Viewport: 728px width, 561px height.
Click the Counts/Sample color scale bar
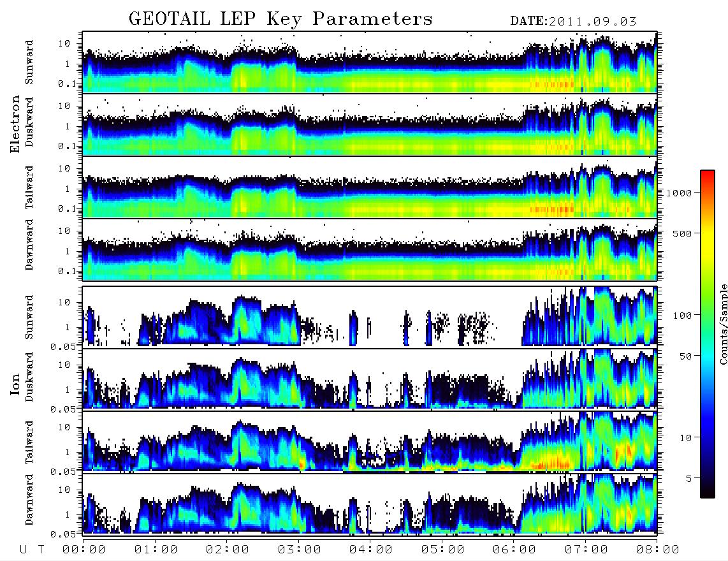click(708, 334)
